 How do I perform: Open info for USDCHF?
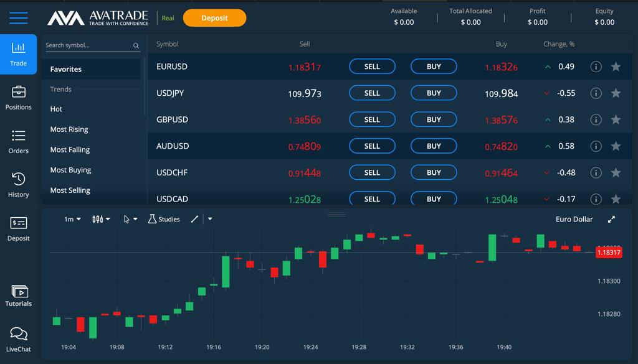point(596,172)
